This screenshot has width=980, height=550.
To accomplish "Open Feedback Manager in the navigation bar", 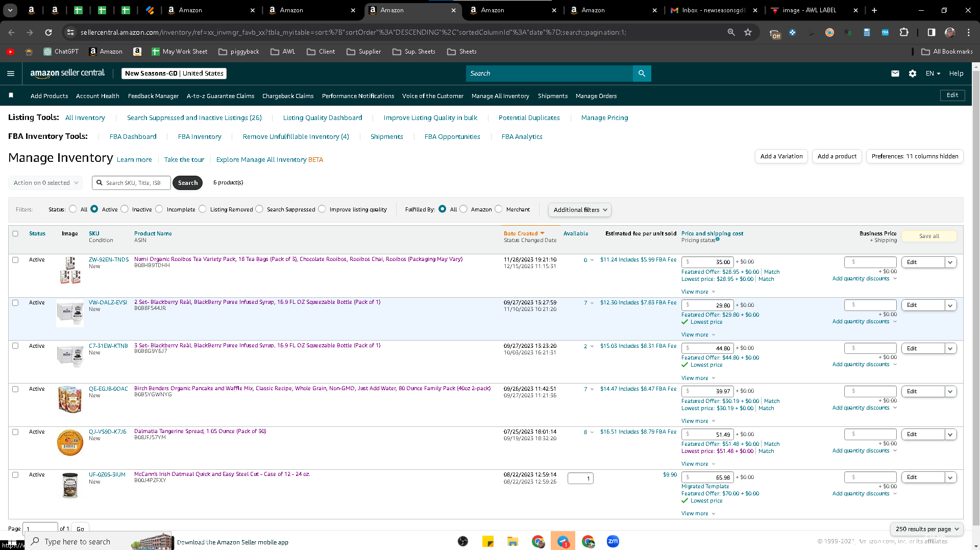I will pyautogui.click(x=153, y=96).
